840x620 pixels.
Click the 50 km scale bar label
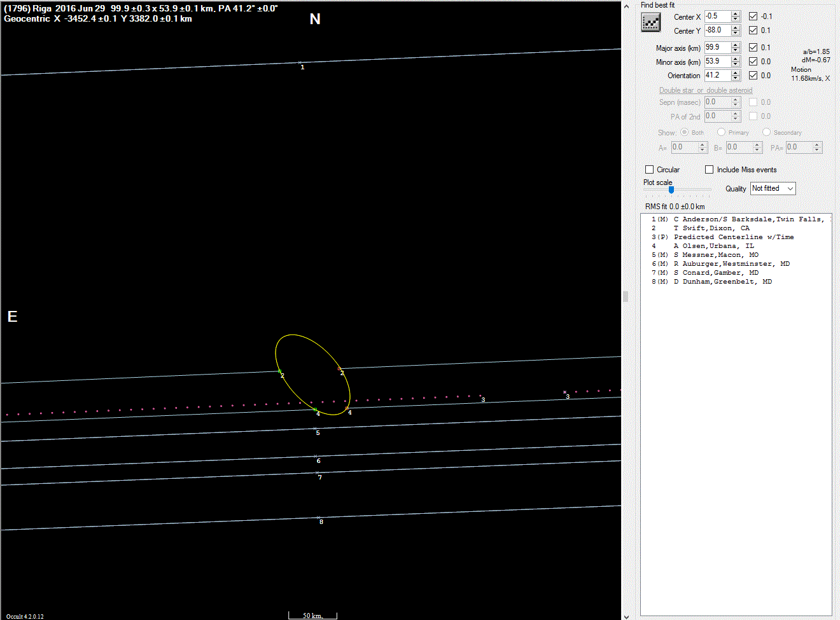click(312, 616)
